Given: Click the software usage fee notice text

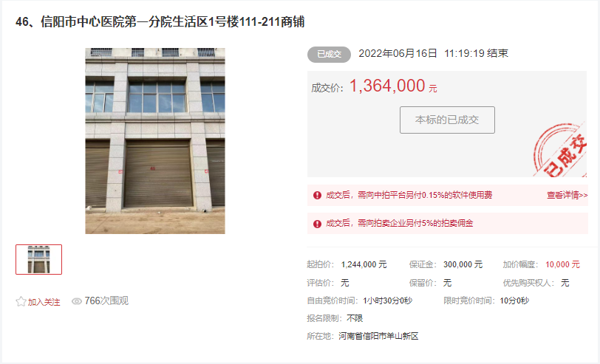Looking at the screenshot, I should (x=409, y=196).
